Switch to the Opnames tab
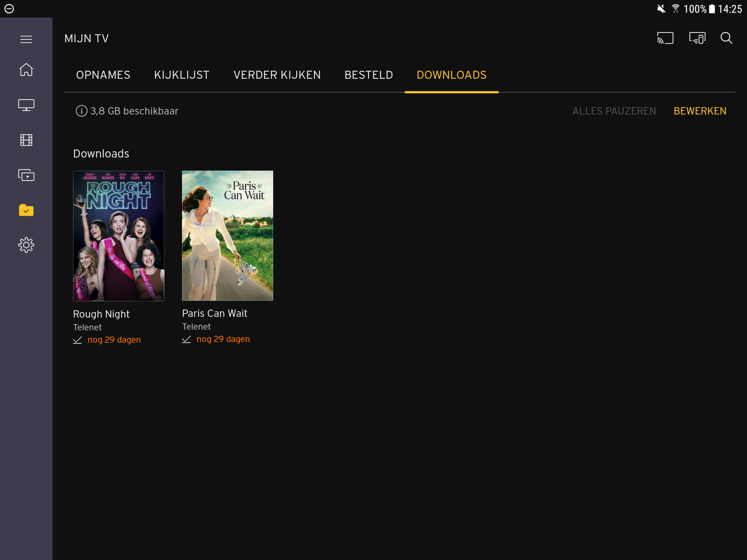 [x=103, y=75]
